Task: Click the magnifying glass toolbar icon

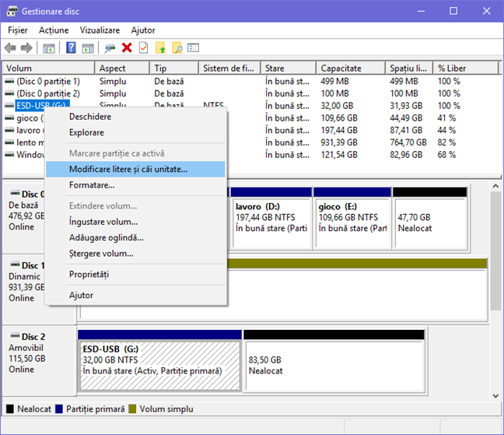Action: pyautogui.click(x=177, y=48)
